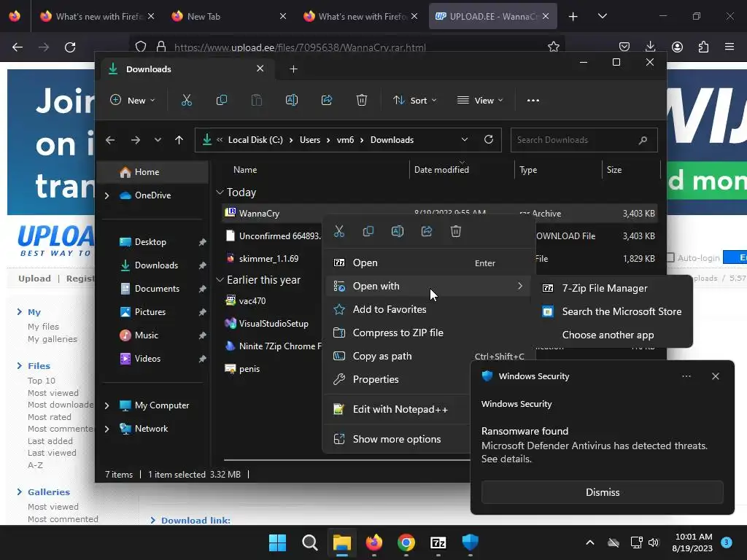Viewport: 747px width, 560px height.
Task: Choose Edit with Notepad++
Action: (398, 410)
